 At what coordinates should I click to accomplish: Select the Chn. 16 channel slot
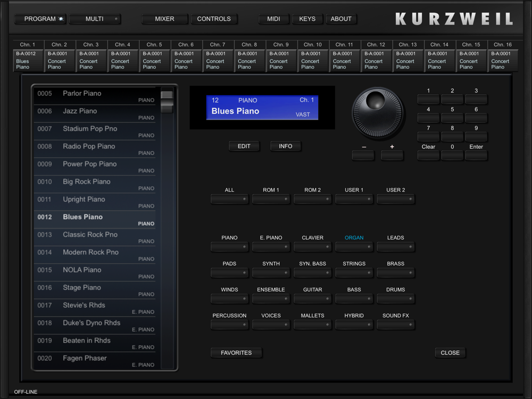(503, 61)
